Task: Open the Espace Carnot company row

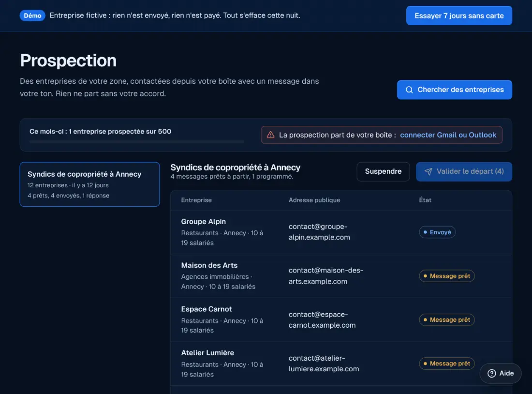Action: point(341,320)
